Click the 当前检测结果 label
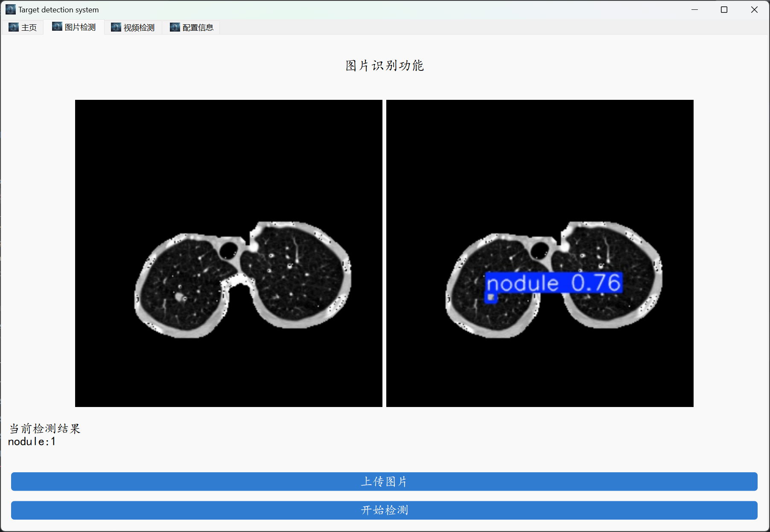The image size is (770, 532). [45, 428]
